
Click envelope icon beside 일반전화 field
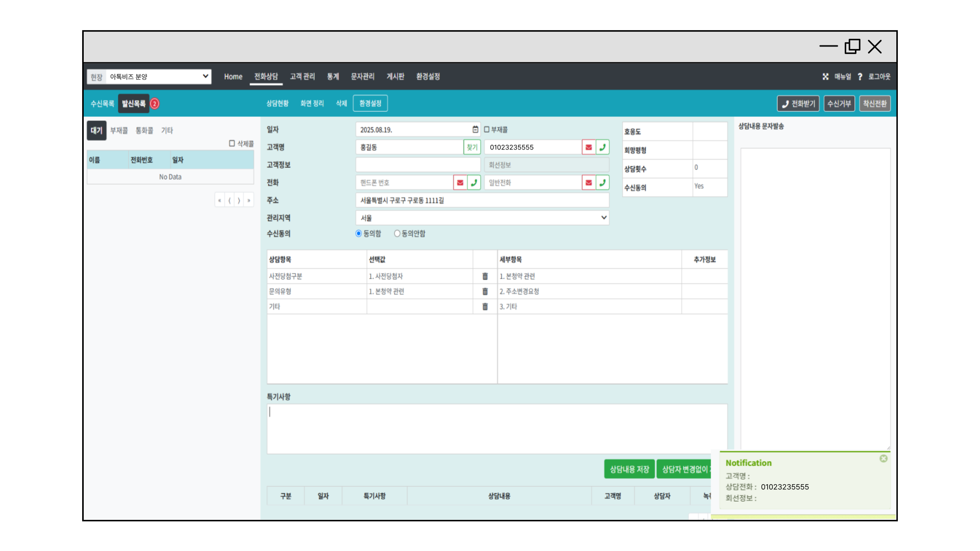coord(589,182)
